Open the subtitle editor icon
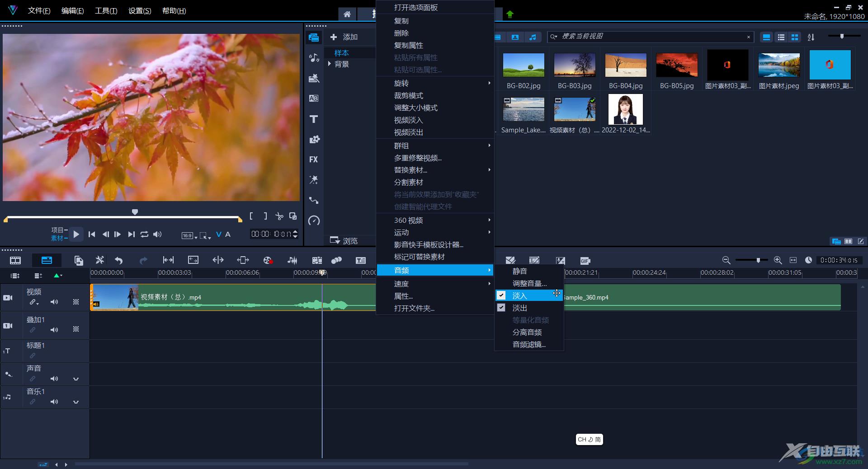 point(361,260)
